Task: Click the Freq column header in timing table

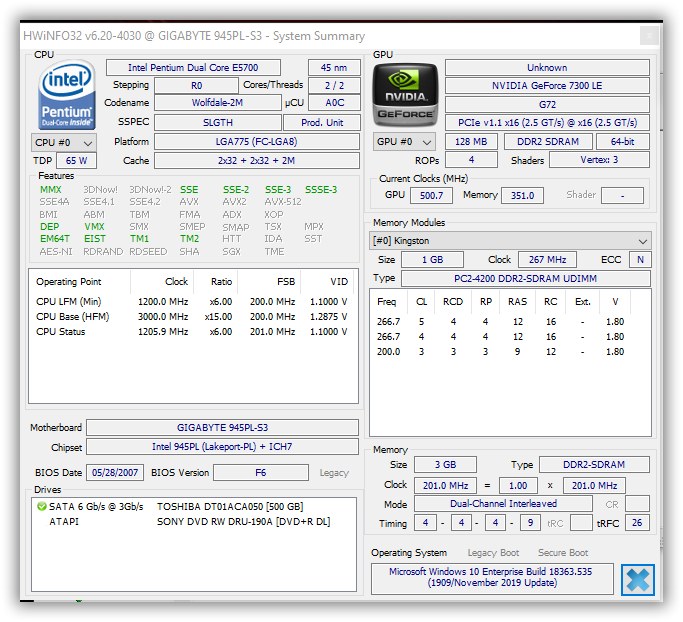Action: [x=388, y=301]
